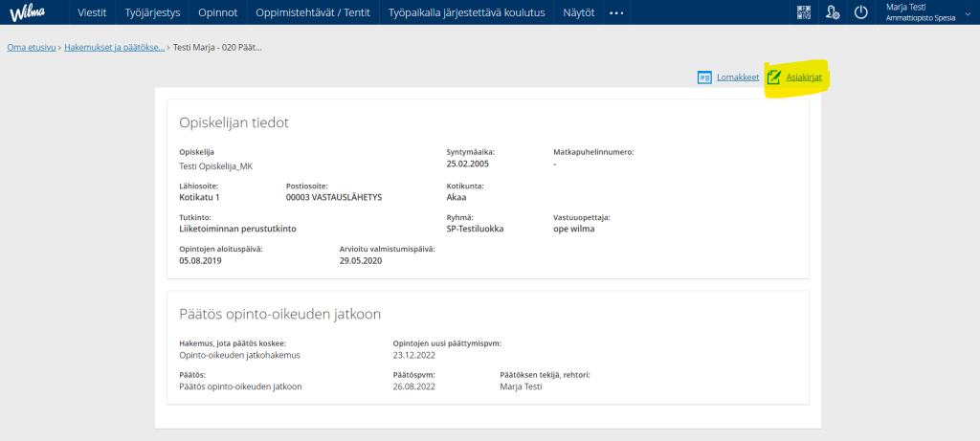Expand the three-dot more menu
980x441 pixels.
[616, 12]
